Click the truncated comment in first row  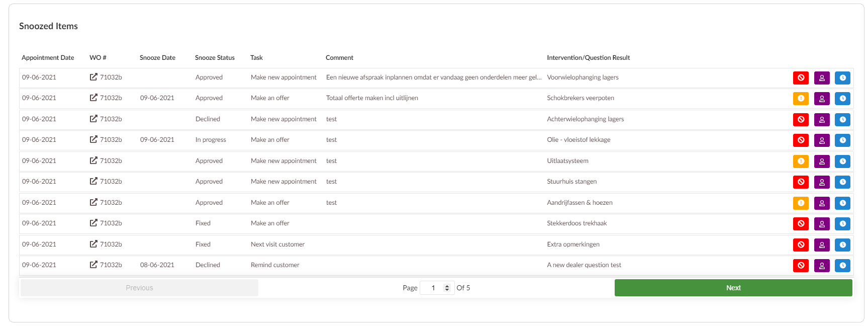(433, 77)
